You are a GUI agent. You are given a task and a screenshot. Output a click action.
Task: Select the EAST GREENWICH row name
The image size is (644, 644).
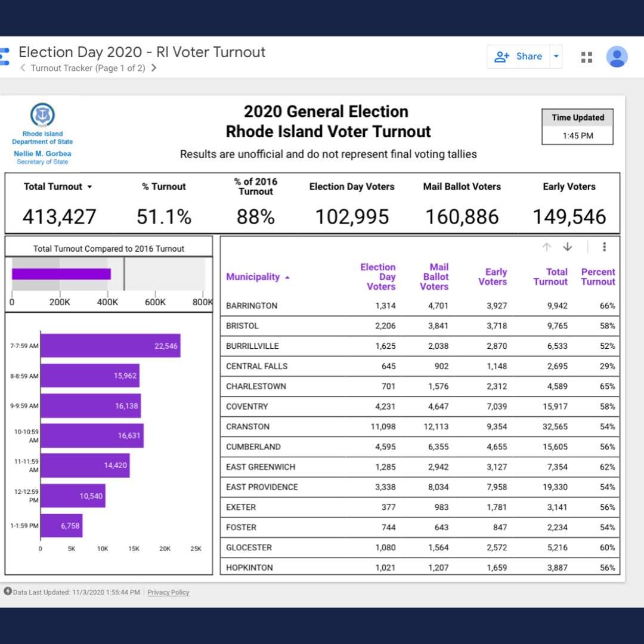[261, 467]
